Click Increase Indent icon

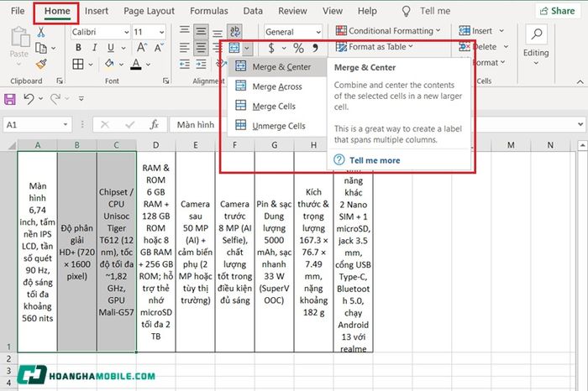click(201, 64)
